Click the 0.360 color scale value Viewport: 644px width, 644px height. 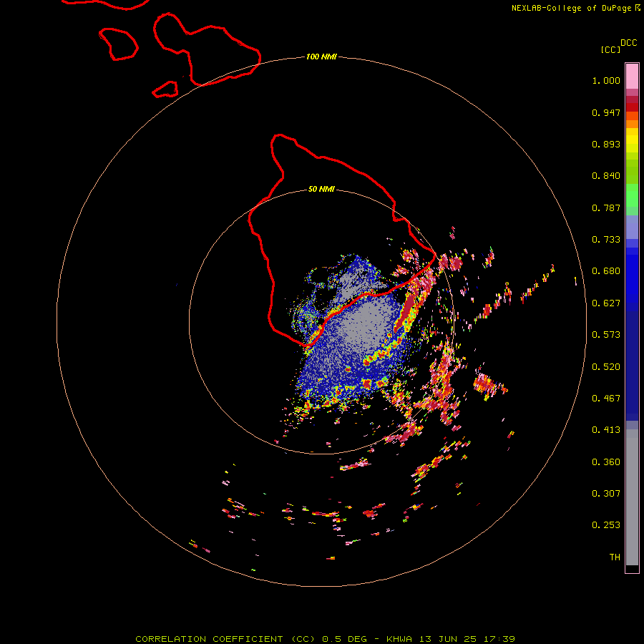click(x=606, y=462)
